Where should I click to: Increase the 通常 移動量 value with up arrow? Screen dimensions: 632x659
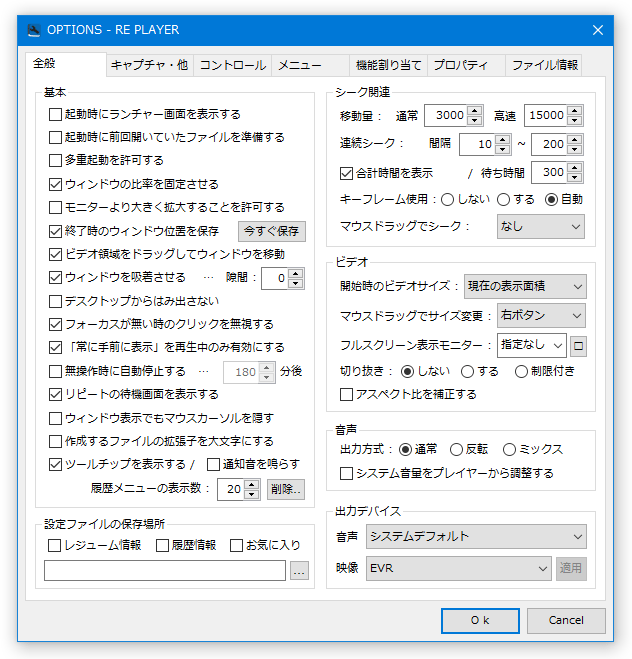click(474, 111)
